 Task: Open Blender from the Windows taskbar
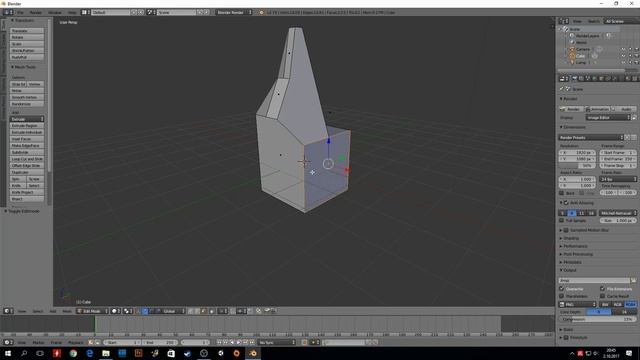click(x=253, y=353)
